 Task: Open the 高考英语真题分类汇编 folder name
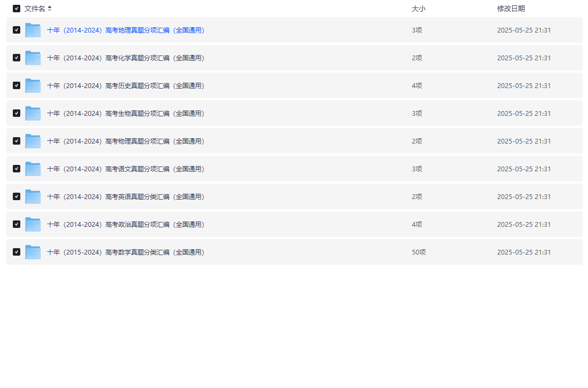(x=125, y=197)
